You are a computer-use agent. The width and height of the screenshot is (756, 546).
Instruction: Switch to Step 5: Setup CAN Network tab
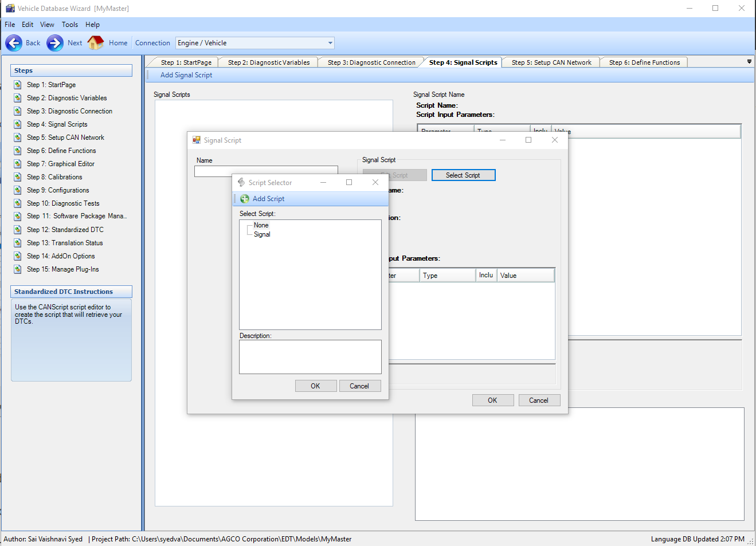(551, 62)
